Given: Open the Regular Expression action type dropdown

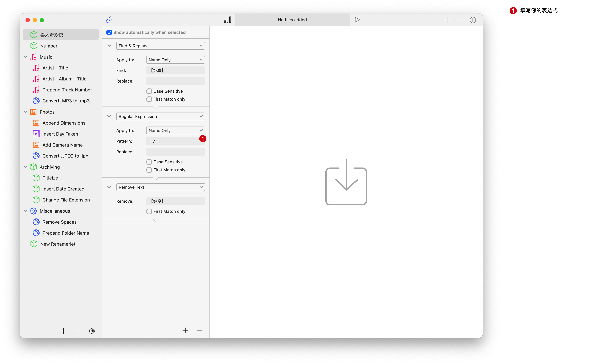Looking at the screenshot, I should [160, 116].
